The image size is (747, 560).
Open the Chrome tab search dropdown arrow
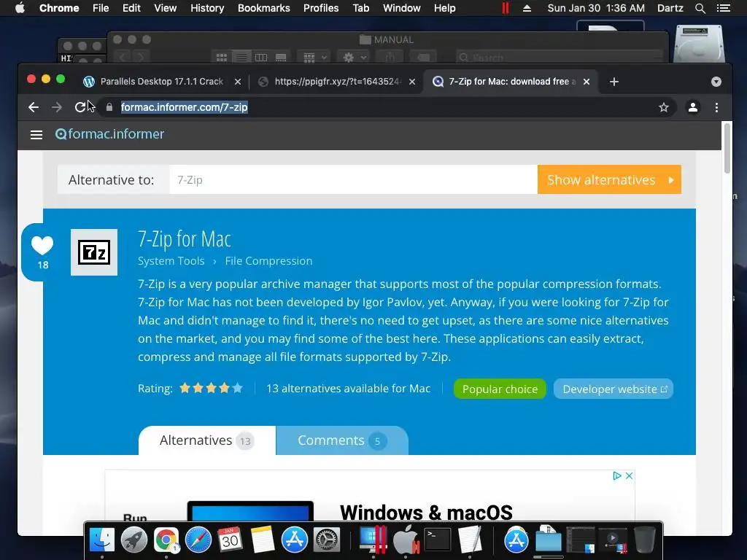[x=716, y=82]
